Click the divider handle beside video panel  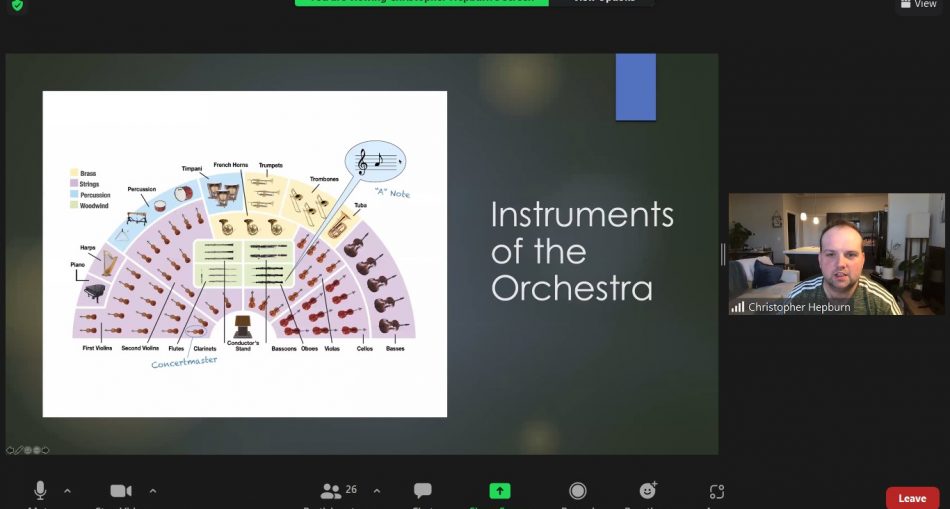tap(723, 254)
